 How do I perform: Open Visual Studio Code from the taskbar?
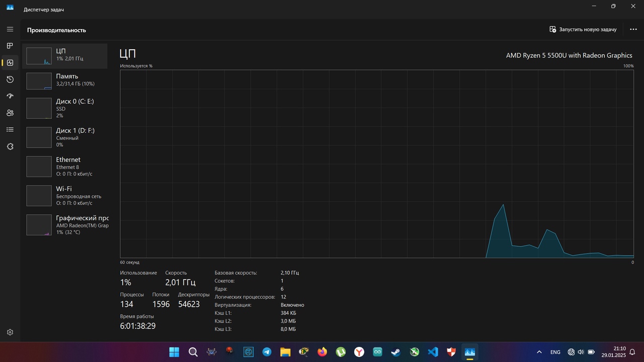pos(433,352)
